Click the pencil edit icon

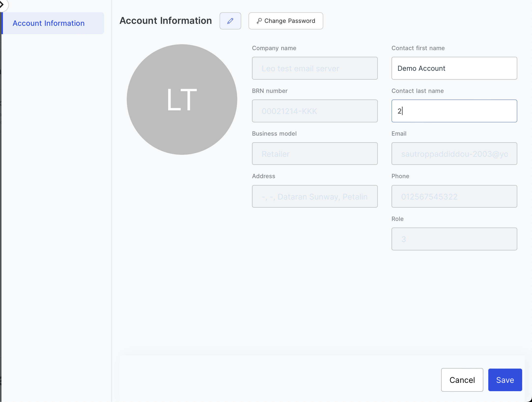230,21
